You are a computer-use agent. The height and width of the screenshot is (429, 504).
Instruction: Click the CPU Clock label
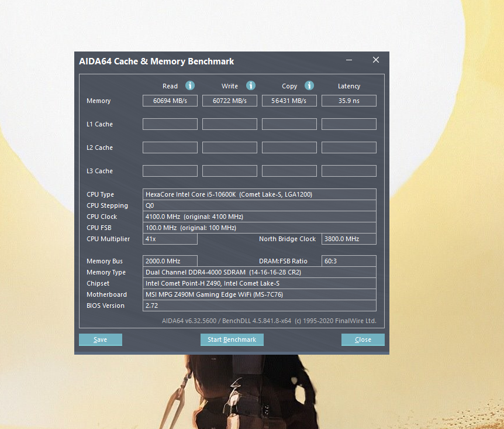[102, 217]
